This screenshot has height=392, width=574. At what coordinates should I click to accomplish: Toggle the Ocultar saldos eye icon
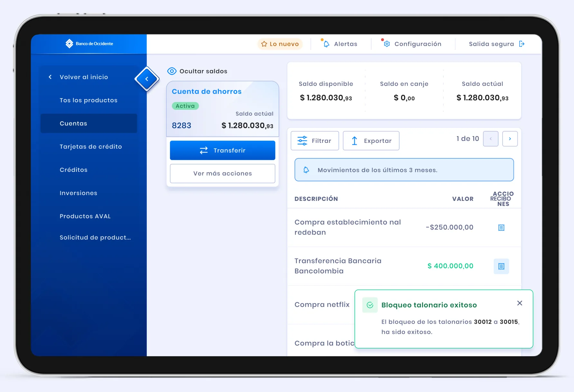click(x=172, y=71)
